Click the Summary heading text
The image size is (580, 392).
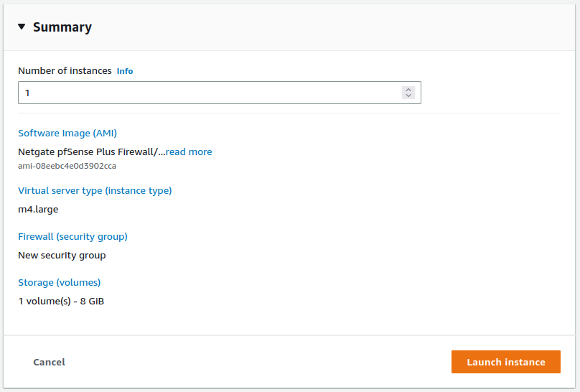point(62,27)
